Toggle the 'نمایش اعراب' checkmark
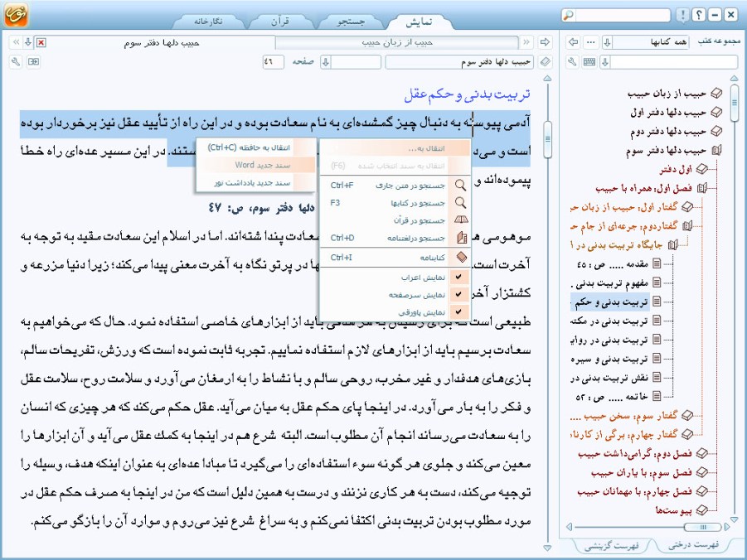Screen dimensions: 747x560 coord(458,278)
